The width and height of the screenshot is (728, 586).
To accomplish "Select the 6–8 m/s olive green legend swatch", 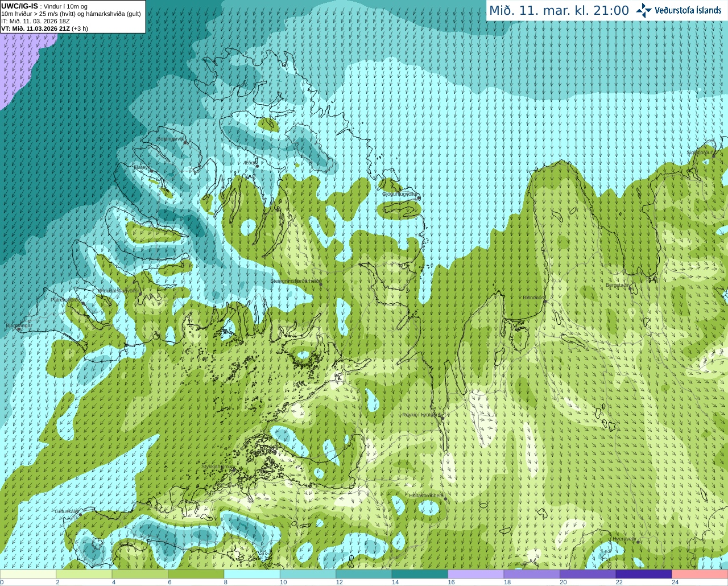I will (x=196, y=574).
